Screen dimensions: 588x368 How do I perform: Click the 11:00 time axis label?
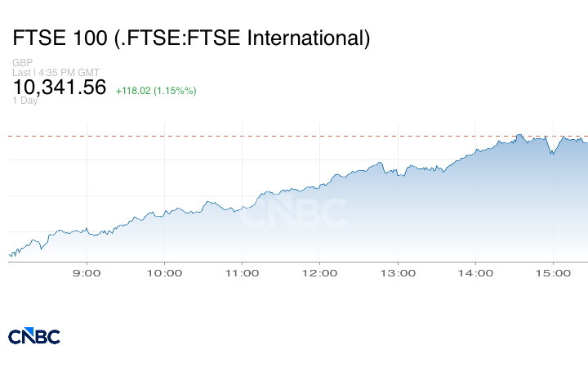pyautogui.click(x=243, y=273)
